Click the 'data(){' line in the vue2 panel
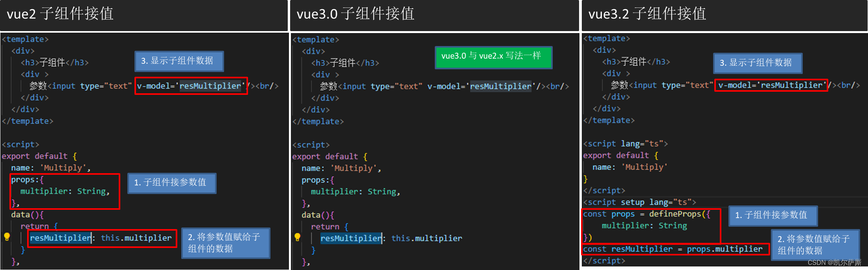This screenshot has width=868, height=270. (x=28, y=215)
